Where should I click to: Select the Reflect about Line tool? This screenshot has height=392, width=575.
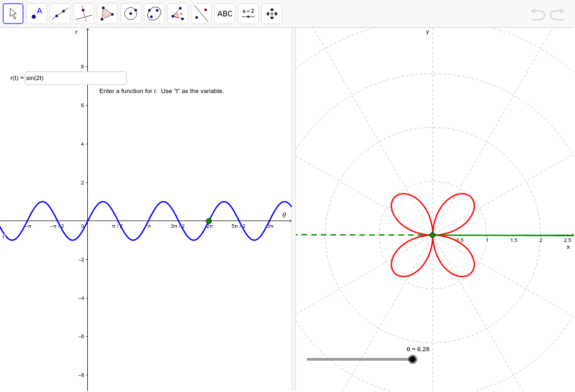[201, 14]
